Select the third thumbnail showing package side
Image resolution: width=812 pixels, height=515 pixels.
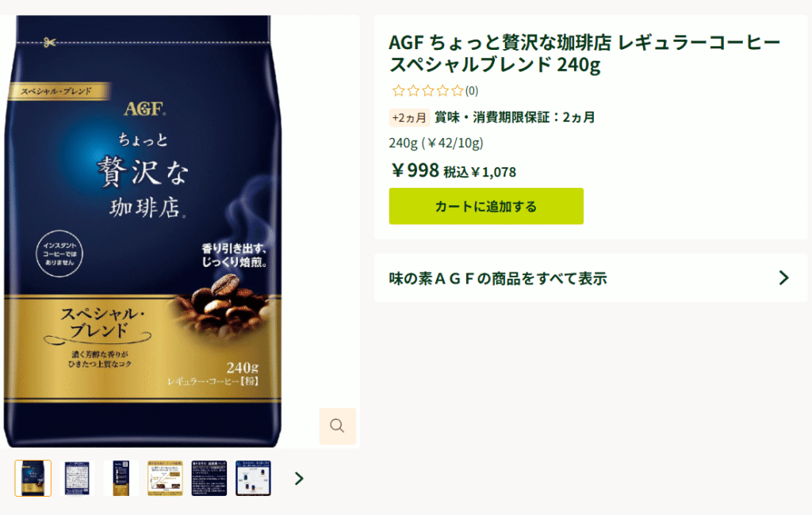121,479
